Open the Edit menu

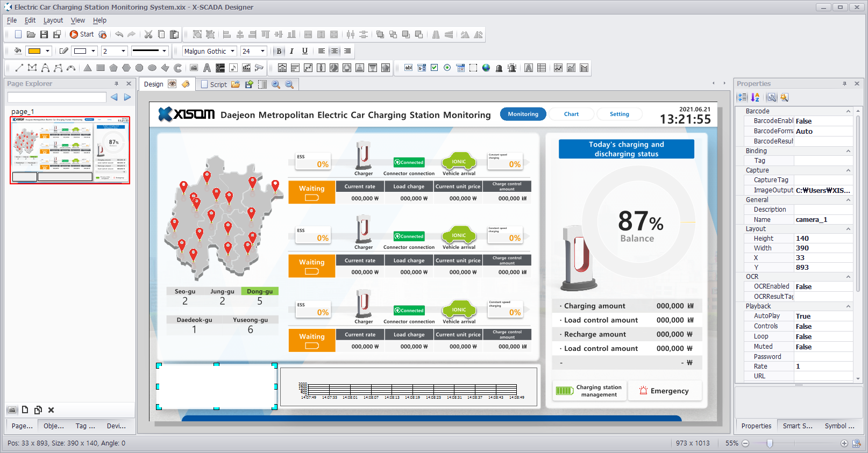(30, 20)
